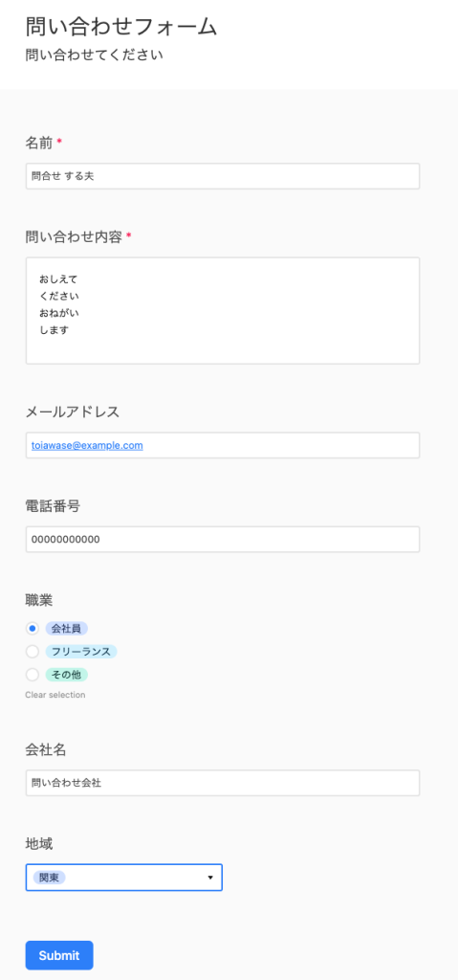Viewport: 458px width, 980px height.
Task: Focus the メールアドレス field
Action: (223, 445)
